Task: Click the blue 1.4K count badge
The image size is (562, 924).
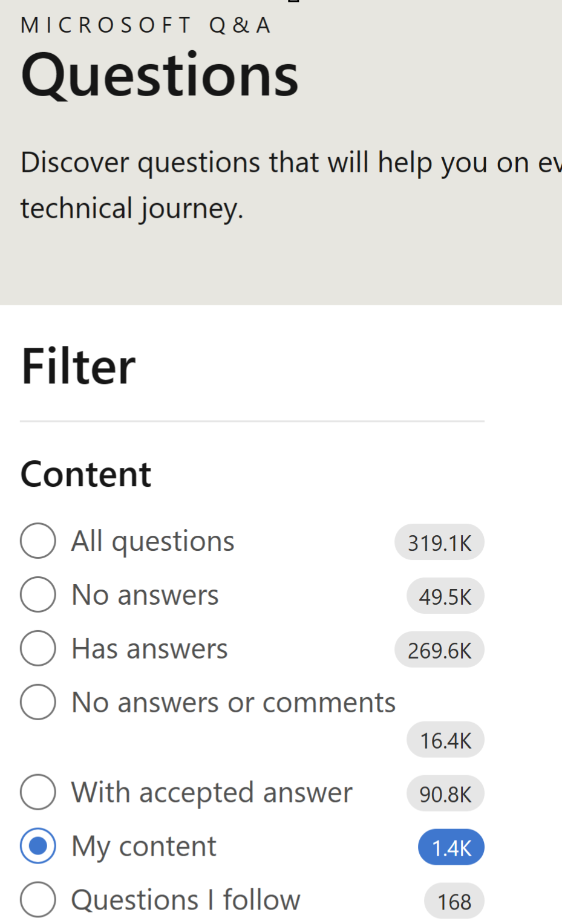Action: (451, 848)
